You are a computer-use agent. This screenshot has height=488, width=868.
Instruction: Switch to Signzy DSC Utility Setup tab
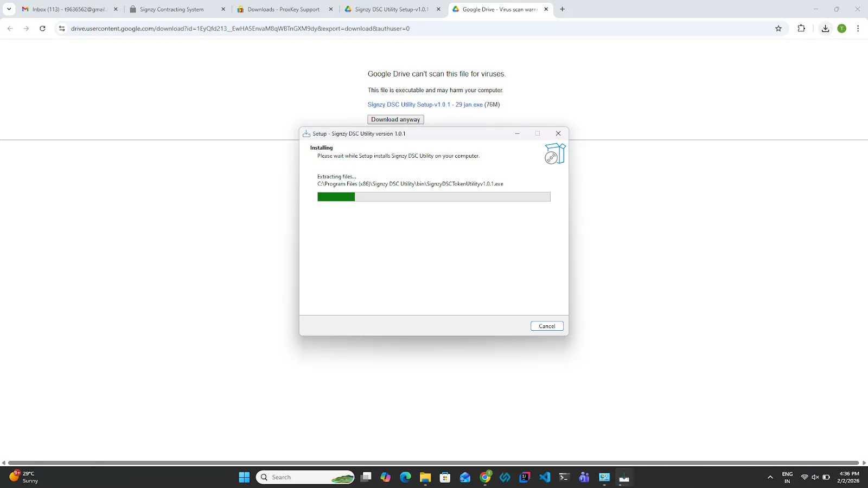(392, 9)
